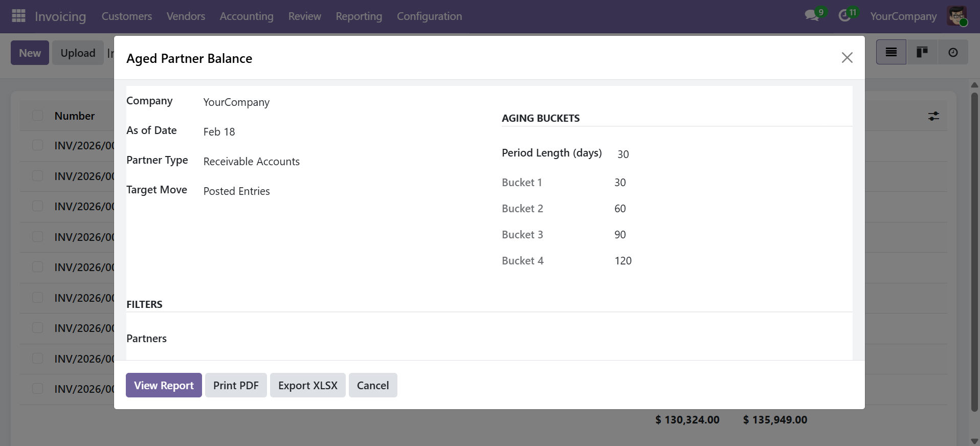
Task: Check the last visible invoice row checkbox
Action: coord(38,389)
